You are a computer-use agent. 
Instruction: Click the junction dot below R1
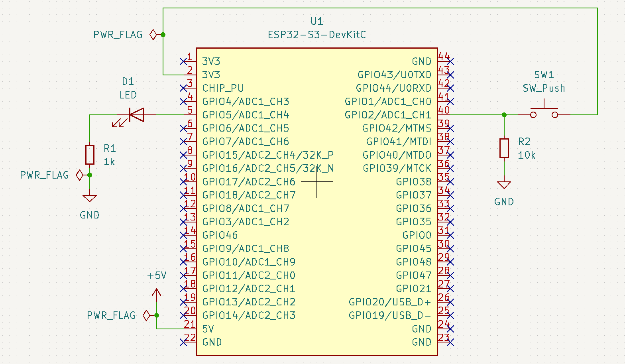tap(90, 175)
